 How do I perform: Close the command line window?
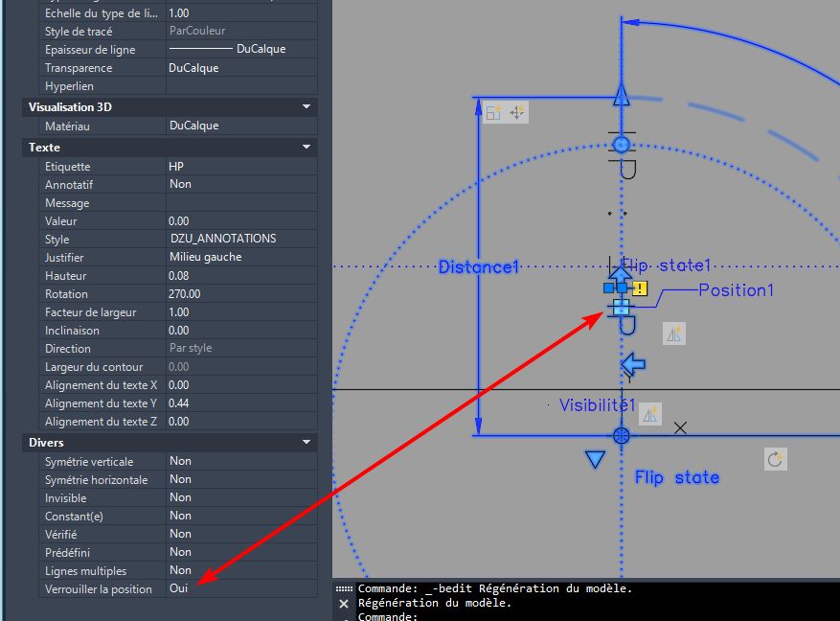(x=344, y=604)
